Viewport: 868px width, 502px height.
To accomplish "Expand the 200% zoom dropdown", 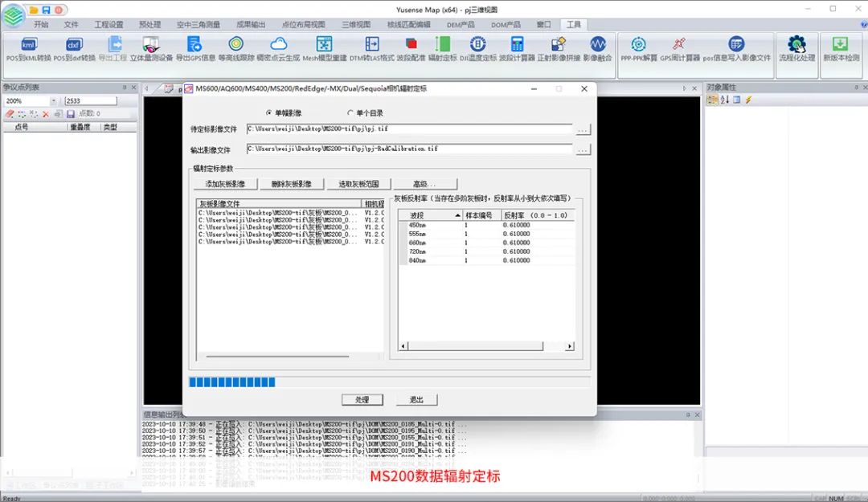I will 53,101.
